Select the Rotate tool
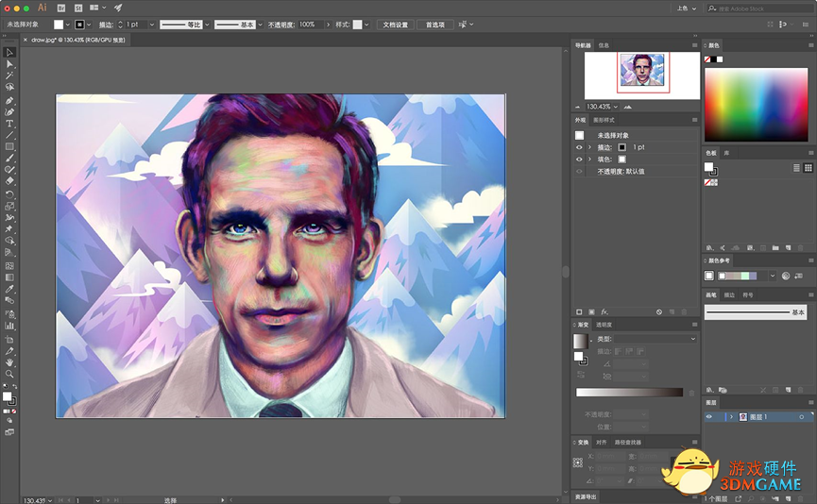The width and height of the screenshot is (817, 504). [9, 194]
